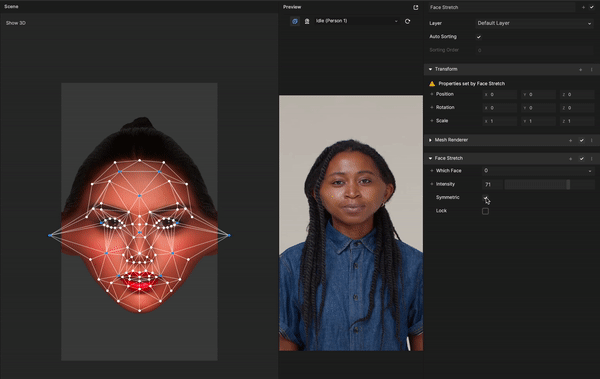Click the keyframe plus icon next to Which Face

click(432, 171)
